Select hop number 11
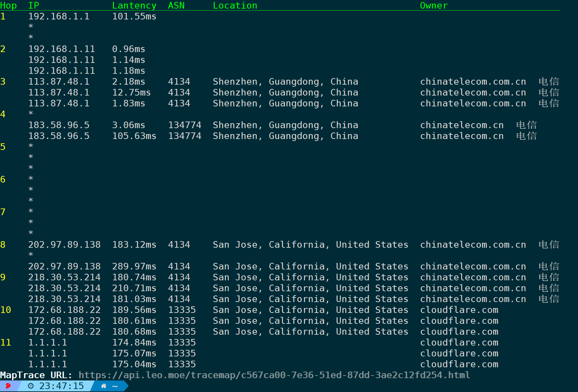The height and width of the screenshot is (392, 578). click(x=6, y=343)
